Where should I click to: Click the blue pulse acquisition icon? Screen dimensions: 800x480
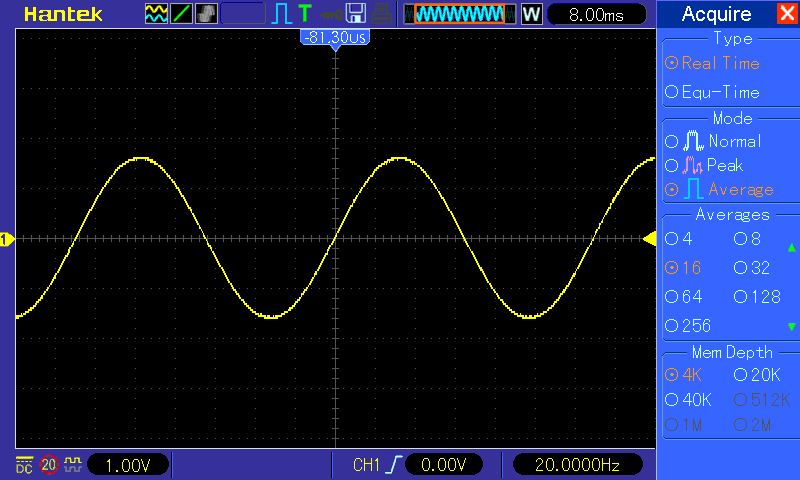(x=281, y=14)
